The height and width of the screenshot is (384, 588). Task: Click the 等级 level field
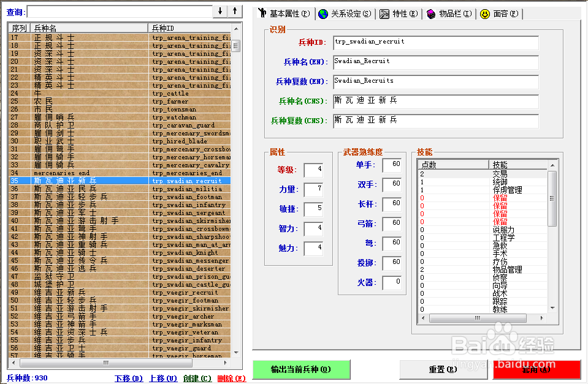[x=313, y=170]
